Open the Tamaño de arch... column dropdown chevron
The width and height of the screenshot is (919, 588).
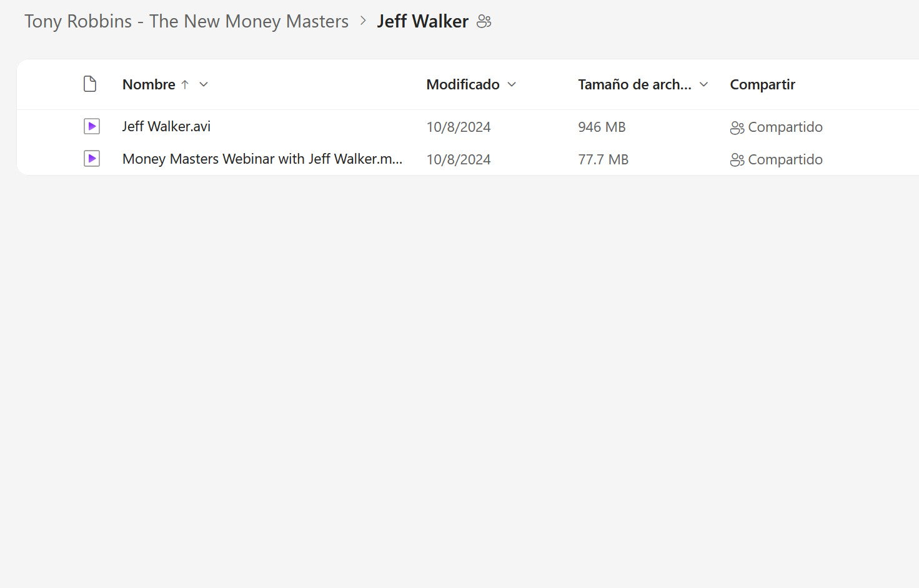click(703, 84)
